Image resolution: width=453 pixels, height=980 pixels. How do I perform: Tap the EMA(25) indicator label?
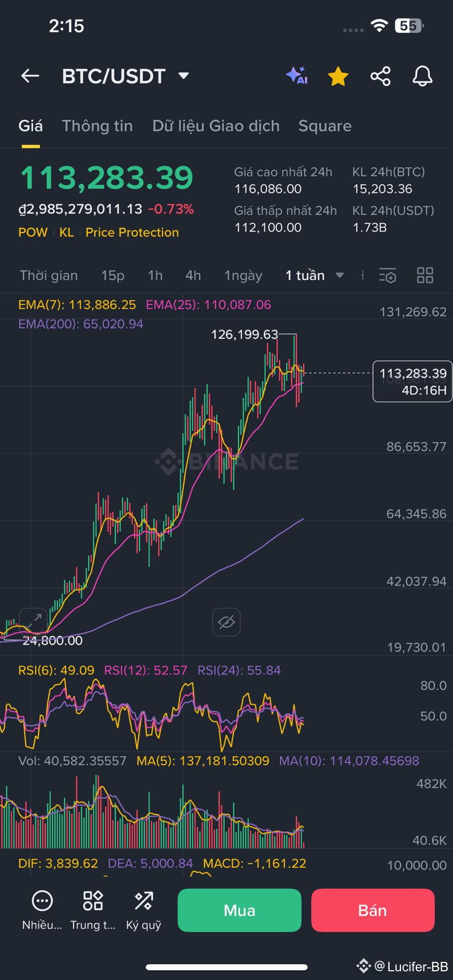click(x=208, y=304)
